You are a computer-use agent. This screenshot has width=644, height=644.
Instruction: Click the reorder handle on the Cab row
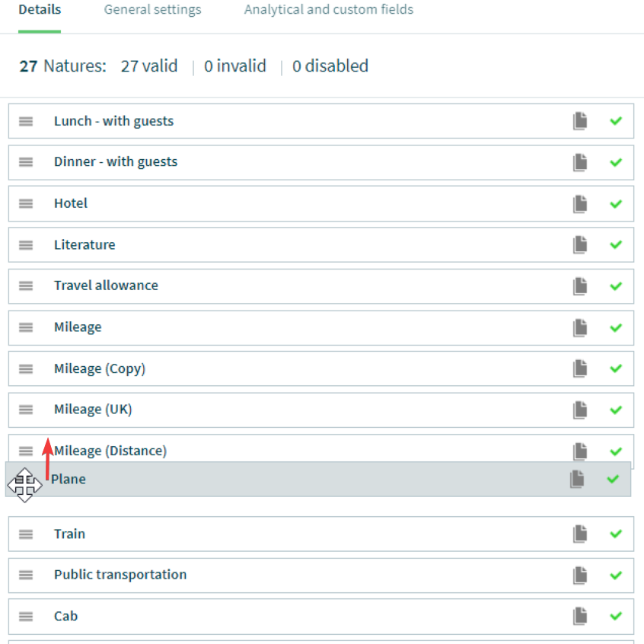click(x=26, y=616)
